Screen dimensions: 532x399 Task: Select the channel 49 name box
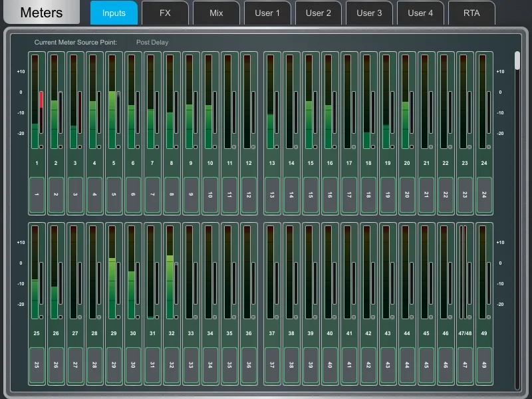(x=484, y=365)
